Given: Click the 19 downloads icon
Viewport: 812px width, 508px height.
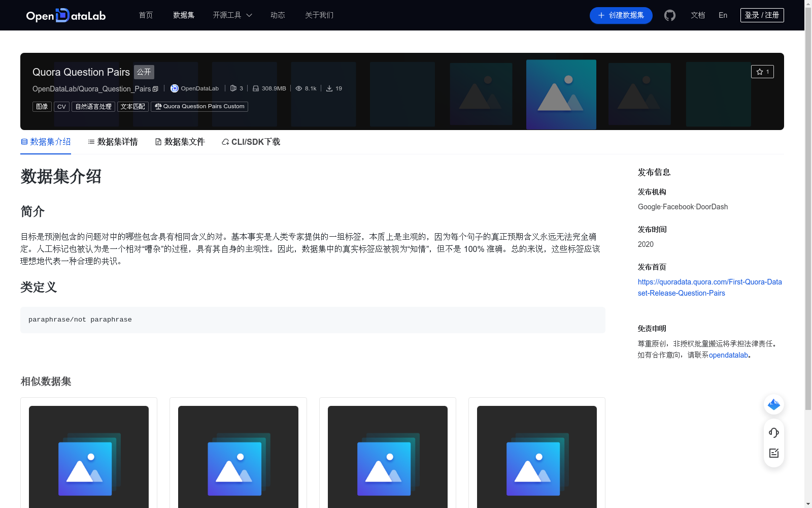Looking at the screenshot, I should [329, 88].
